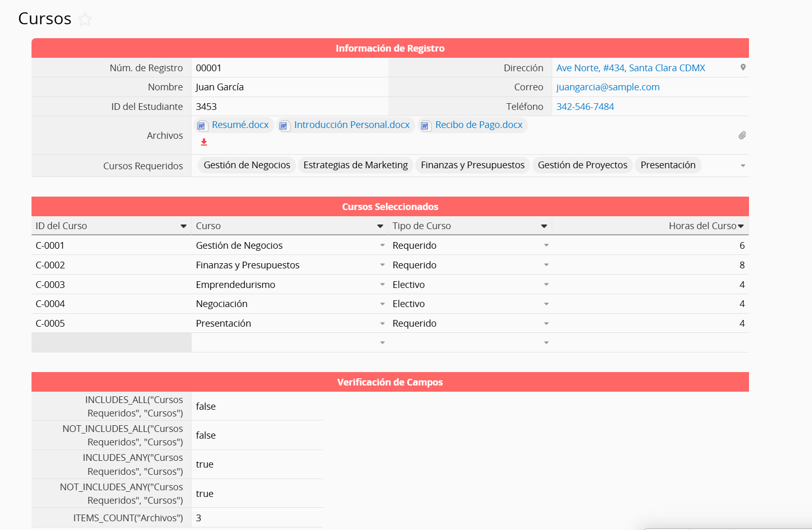Open the ID del Curso column menu
812x530 pixels.
pyautogui.click(x=183, y=226)
